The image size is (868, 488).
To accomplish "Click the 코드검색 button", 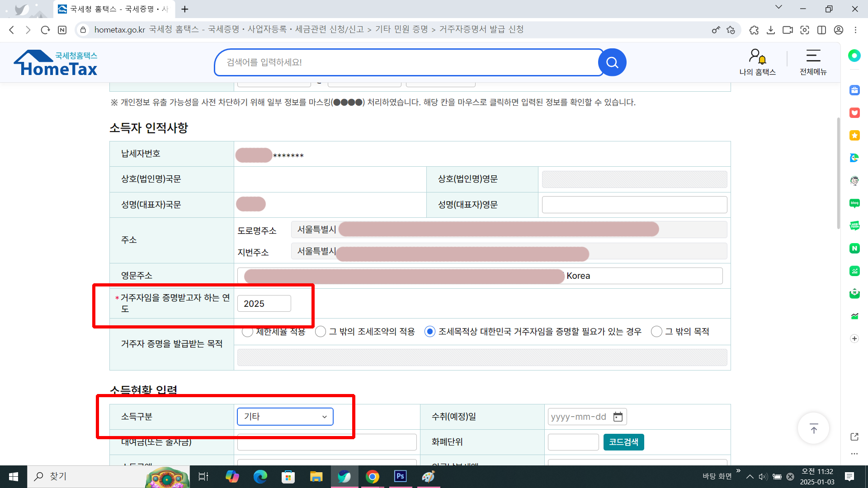I will pyautogui.click(x=623, y=442).
